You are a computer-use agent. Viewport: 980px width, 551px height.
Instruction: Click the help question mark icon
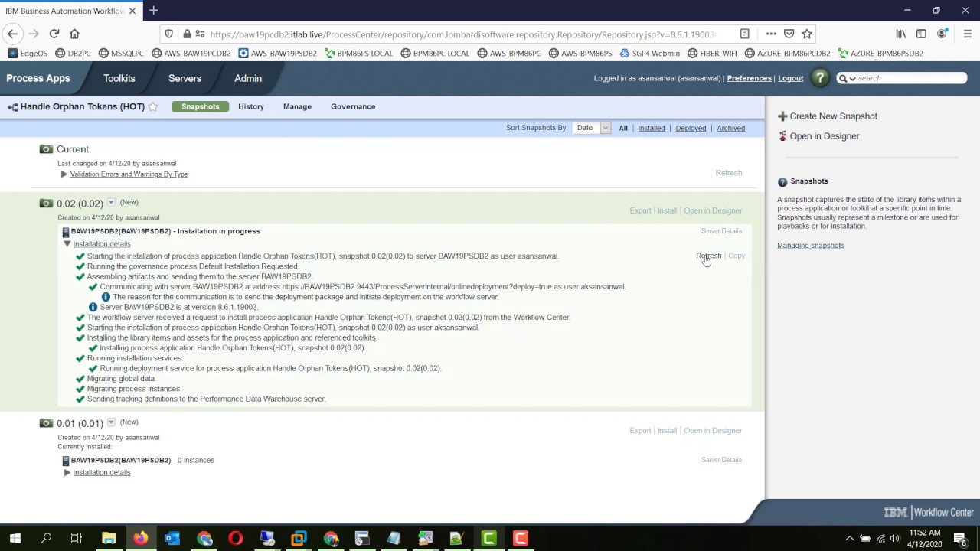(820, 78)
